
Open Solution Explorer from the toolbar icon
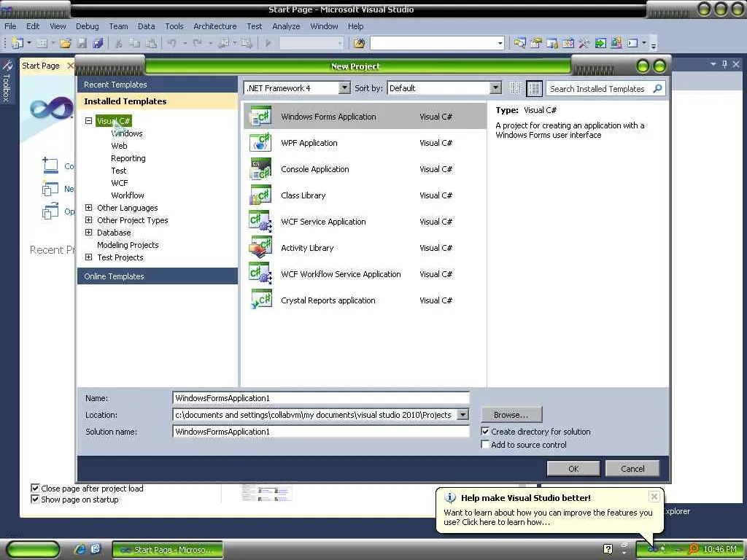519,43
